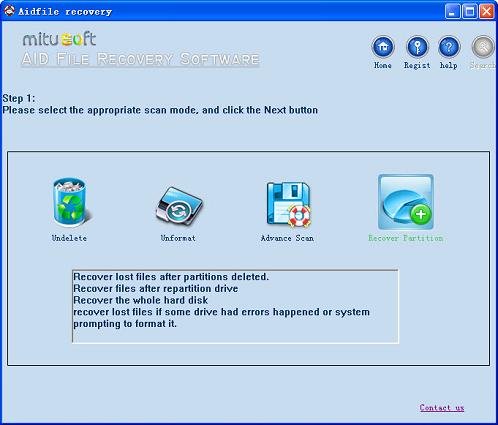This screenshot has width=498, height=425.
Task: Click the Recover Partition label
Action: pos(406,238)
